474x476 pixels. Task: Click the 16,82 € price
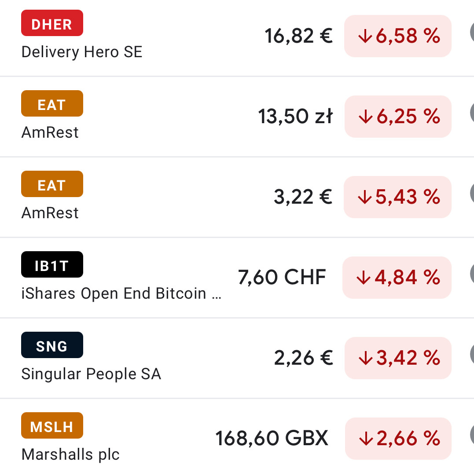pos(299,36)
